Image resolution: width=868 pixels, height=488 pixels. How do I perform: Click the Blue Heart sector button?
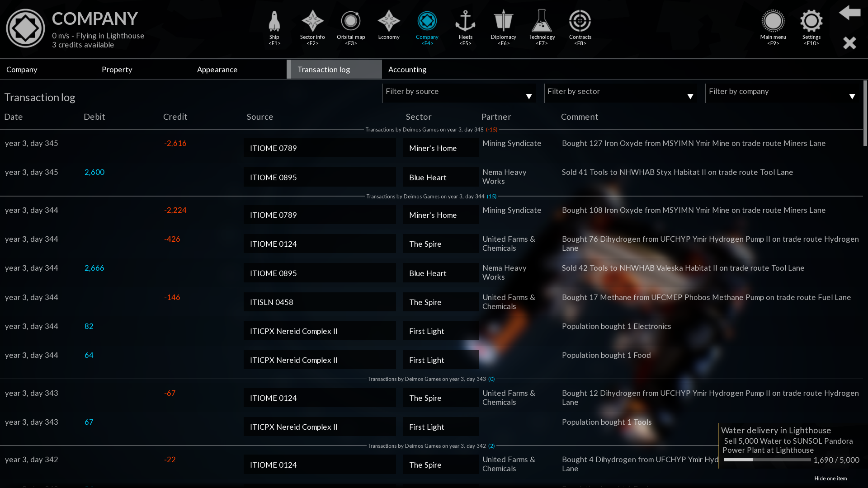coord(440,178)
